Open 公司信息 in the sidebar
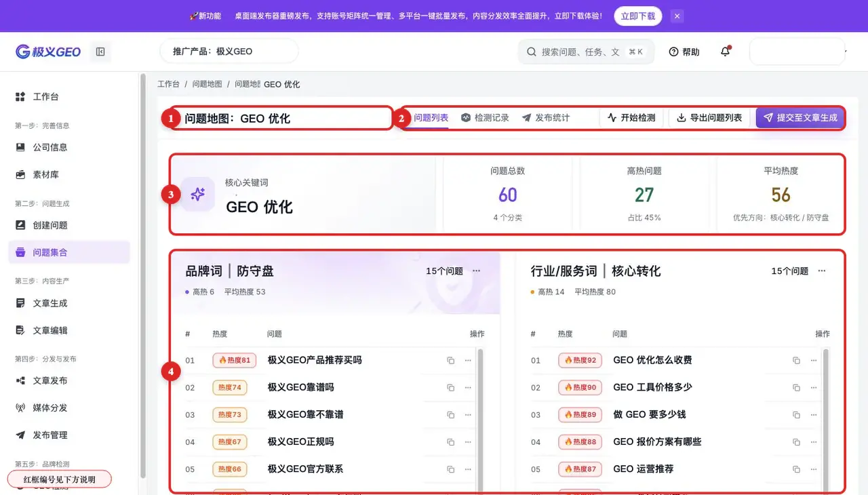The image size is (868, 495). (x=69, y=147)
